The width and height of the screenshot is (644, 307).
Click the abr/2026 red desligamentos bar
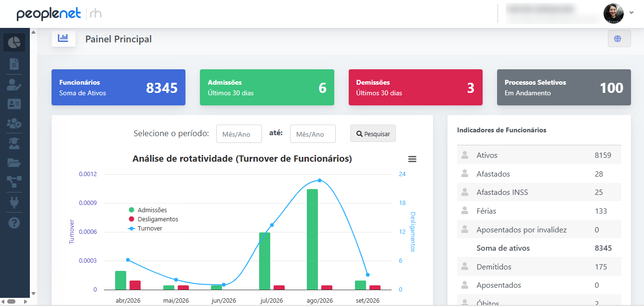[135, 285]
